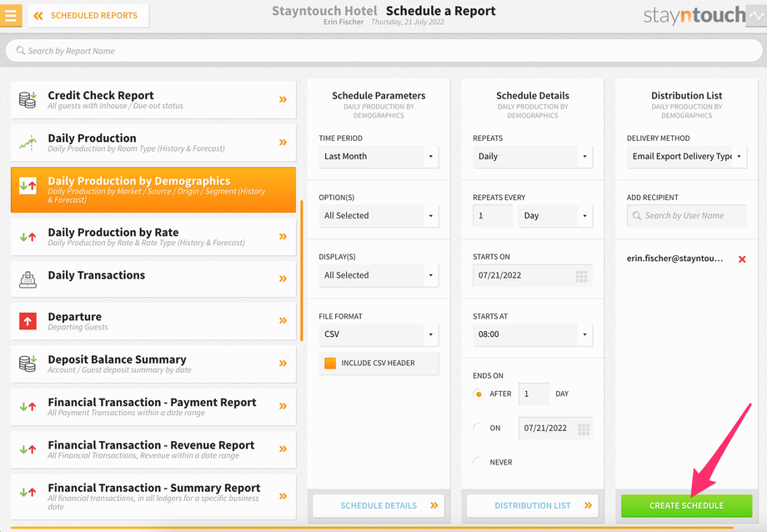767x532 pixels.
Task: Click the Payment Report arrows icon
Action: pyautogui.click(x=28, y=406)
